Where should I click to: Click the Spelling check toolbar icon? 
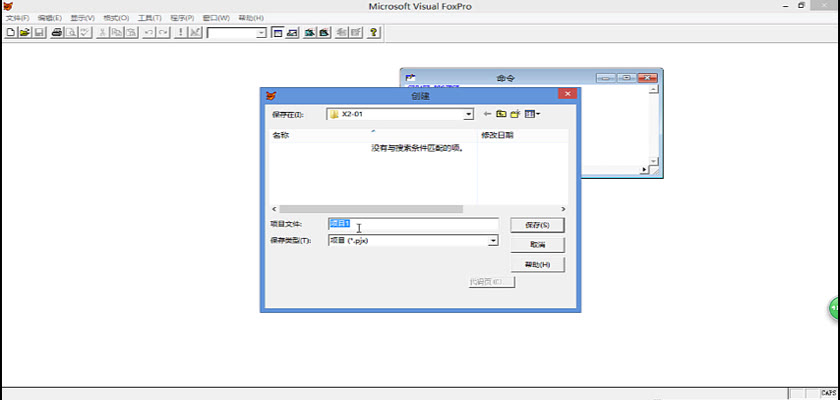click(x=85, y=33)
